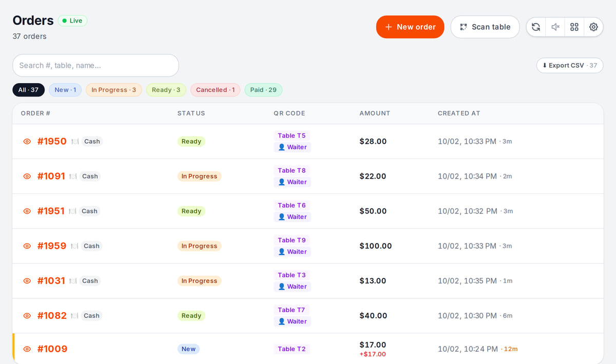Screen dimensions: 616x364
Task: Click dine-in icon beside order #1959
Action: pyautogui.click(x=74, y=246)
